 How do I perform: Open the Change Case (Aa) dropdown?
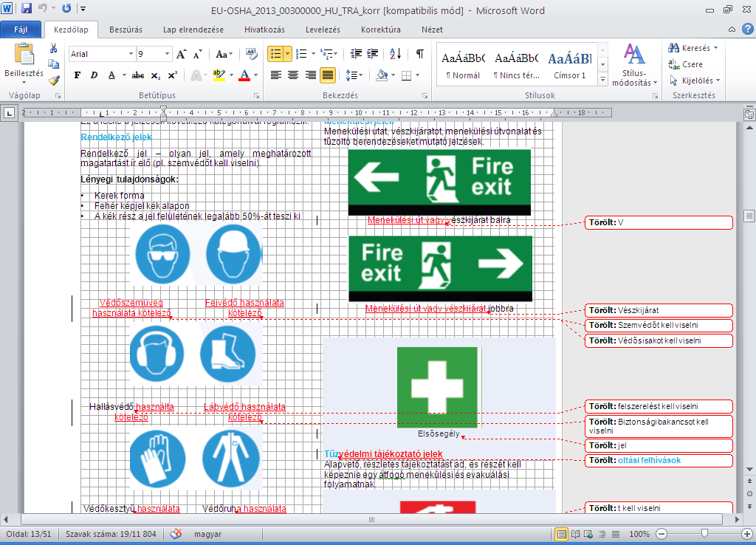pyautogui.click(x=224, y=54)
